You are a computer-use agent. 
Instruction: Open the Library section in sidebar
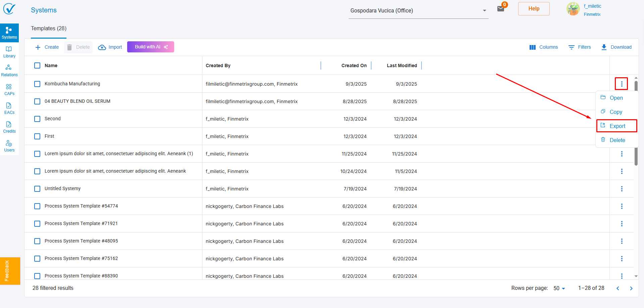pyautogui.click(x=9, y=52)
